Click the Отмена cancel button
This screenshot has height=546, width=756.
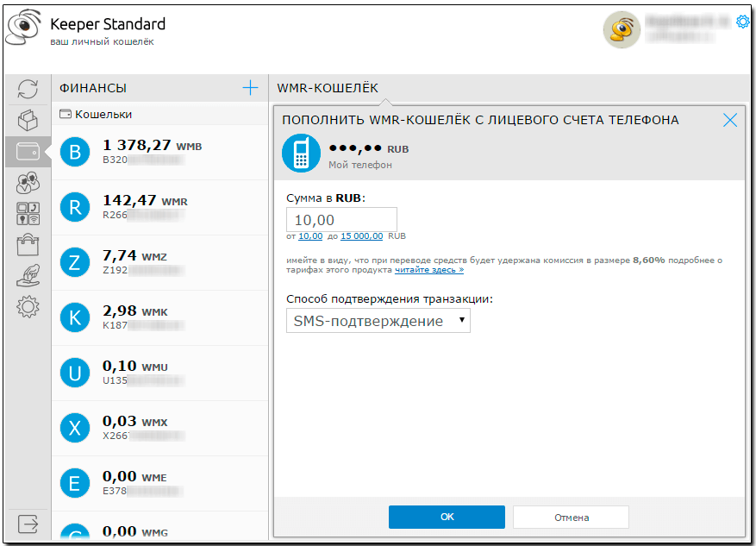tap(572, 518)
